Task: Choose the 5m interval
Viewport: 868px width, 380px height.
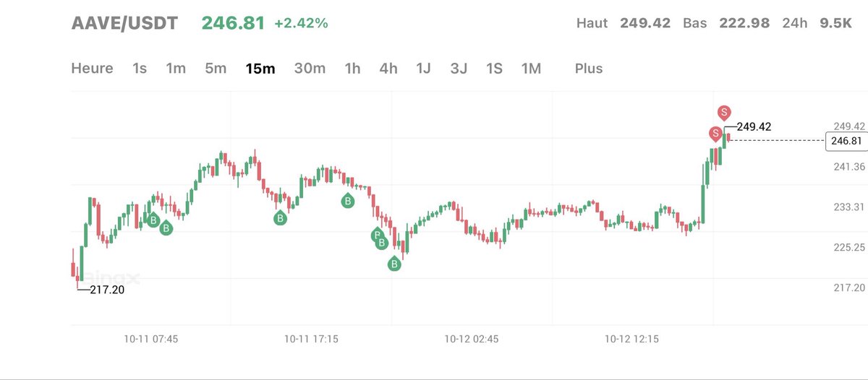Action: coord(216,69)
